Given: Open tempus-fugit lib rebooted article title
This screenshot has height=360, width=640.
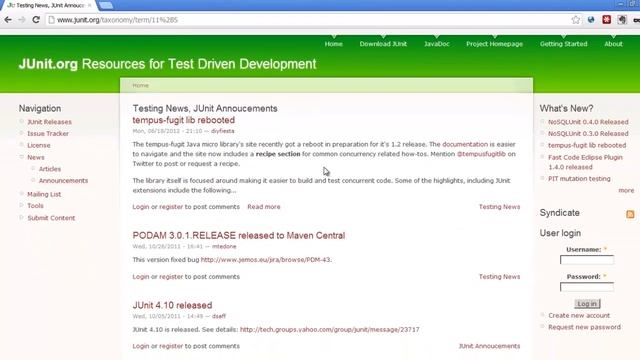Looking at the screenshot, I should click(x=184, y=120).
